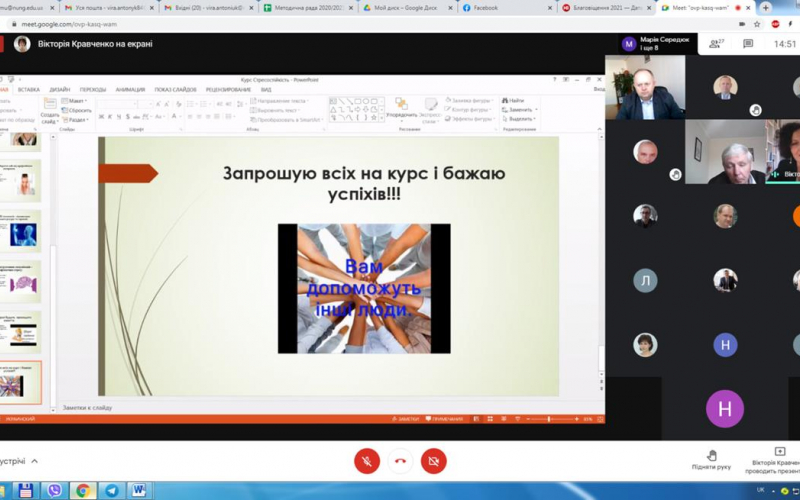Select the blue head X-ray slide thumbnail
This screenshot has width=800, height=500.
coord(20,232)
